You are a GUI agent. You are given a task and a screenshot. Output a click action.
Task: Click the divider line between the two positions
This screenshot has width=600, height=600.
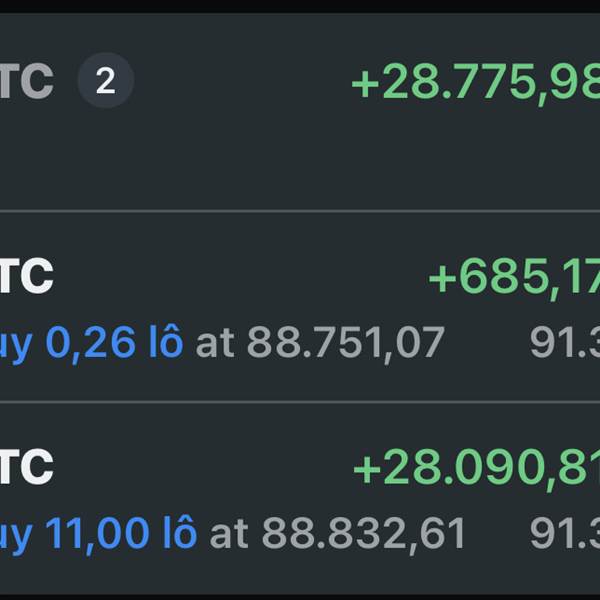(x=300, y=401)
